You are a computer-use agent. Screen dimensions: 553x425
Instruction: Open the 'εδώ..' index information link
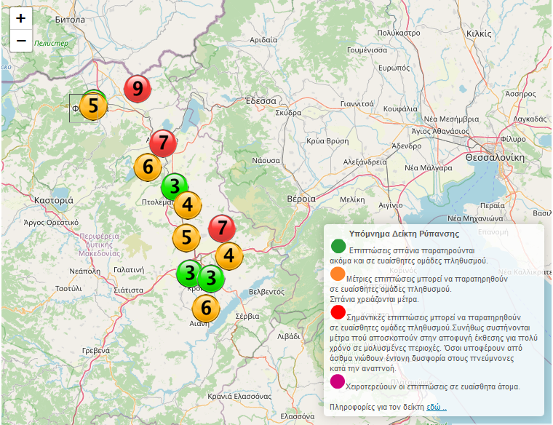(436, 407)
